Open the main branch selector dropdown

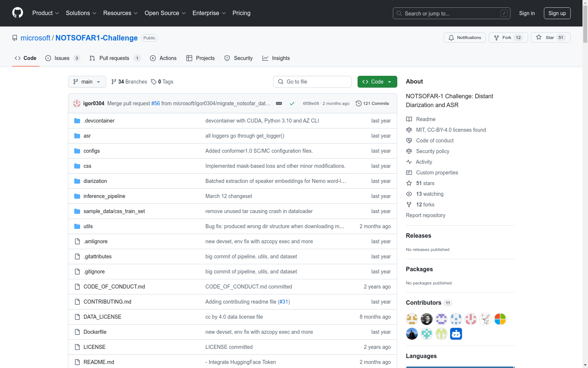(x=87, y=82)
